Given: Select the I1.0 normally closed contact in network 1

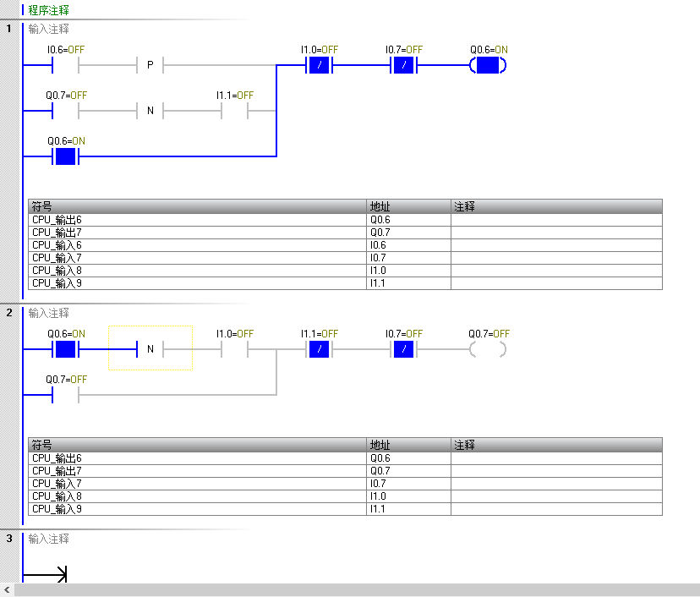Looking at the screenshot, I should point(319,65).
